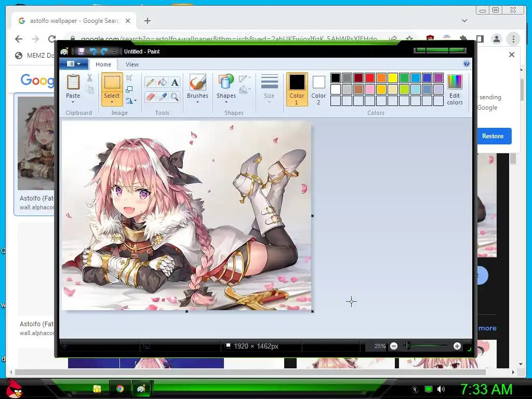Reload the page in Chrome
Viewport: 532px width, 399px height.
[51, 39]
